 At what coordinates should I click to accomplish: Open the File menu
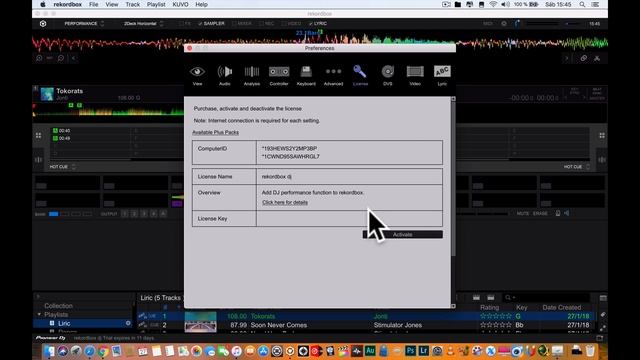93,4
